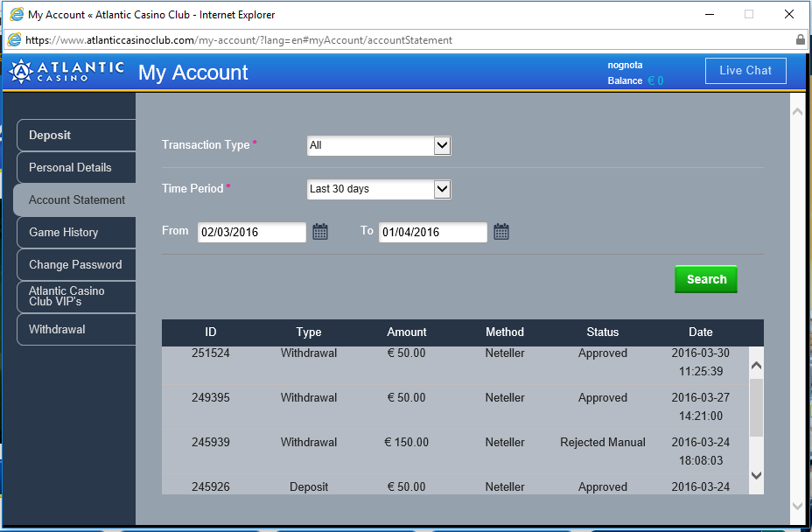
Task: Click the Atlantic Casino logo
Action: (x=66, y=72)
